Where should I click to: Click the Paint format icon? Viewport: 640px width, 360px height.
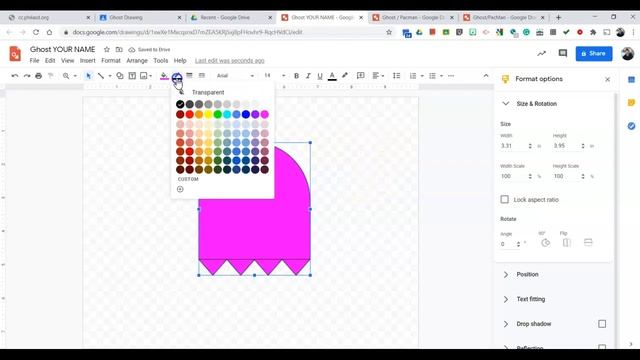pos(51,76)
